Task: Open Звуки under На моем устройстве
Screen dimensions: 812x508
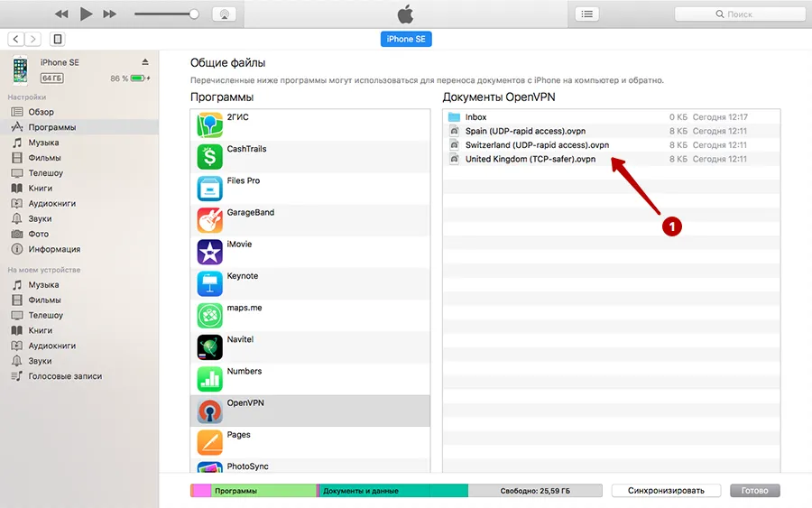Action: [x=79, y=361]
